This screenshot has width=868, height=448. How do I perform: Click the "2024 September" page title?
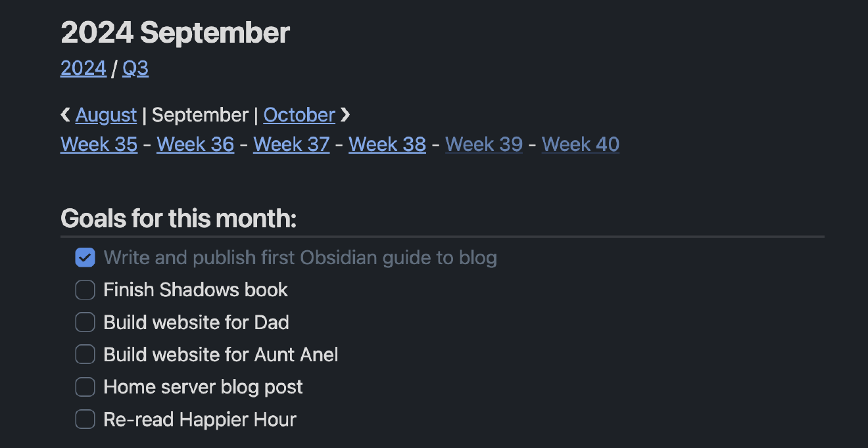coord(174,32)
